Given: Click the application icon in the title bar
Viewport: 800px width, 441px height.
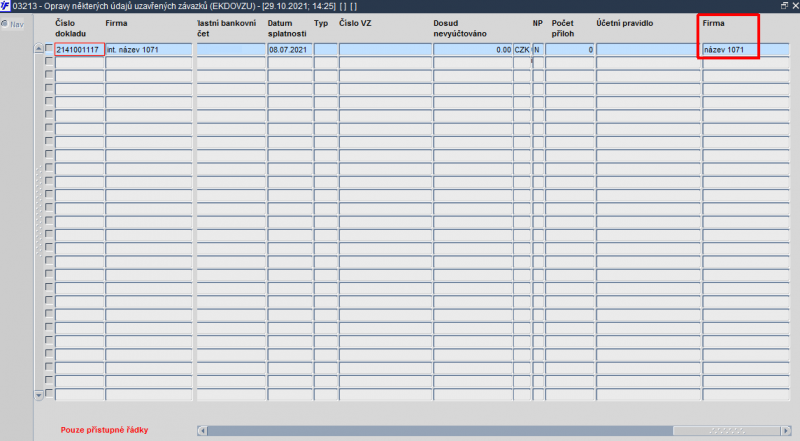Looking at the screenshot, I should pos(5,6).
